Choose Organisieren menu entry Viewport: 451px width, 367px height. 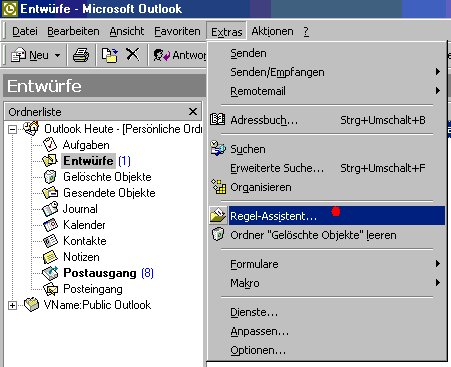[x=327, y=187]
